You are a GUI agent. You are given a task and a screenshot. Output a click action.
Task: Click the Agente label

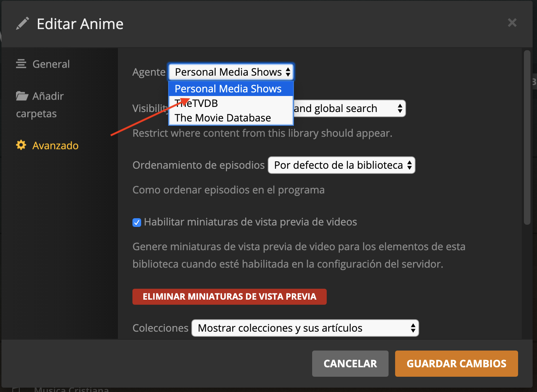coord(149,72)
